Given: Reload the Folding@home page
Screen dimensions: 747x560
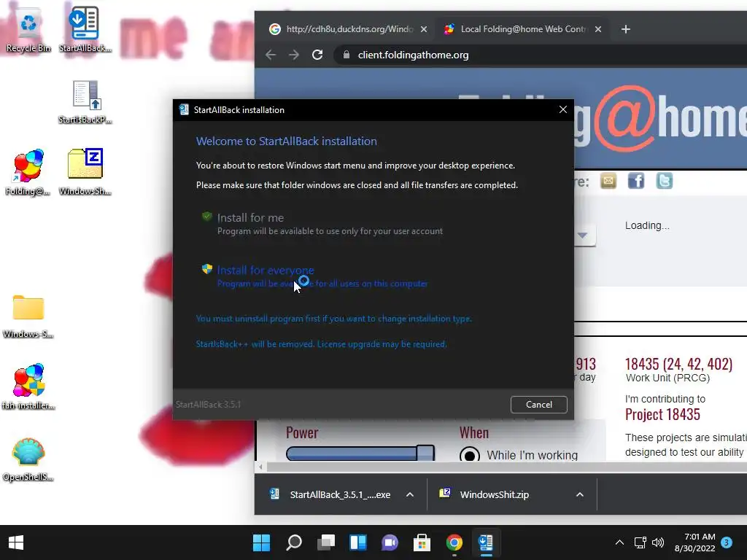Looking at the screenshot, I should (x=317, y=55).
